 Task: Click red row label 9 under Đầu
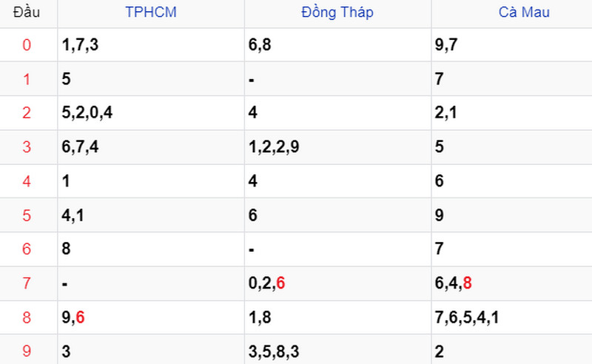pos(27,351)
